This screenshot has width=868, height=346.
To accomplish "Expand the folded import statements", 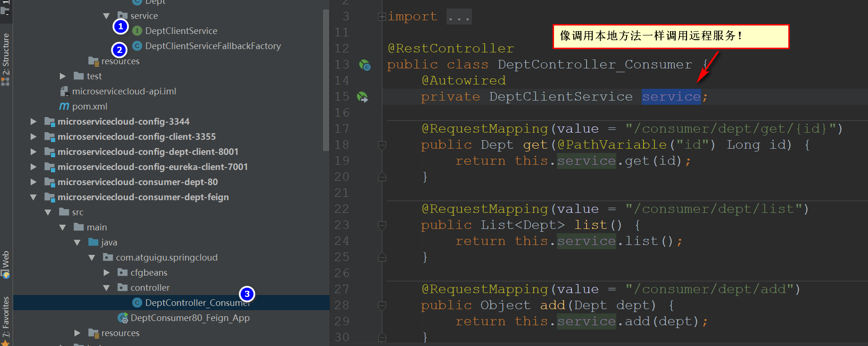I will 382,17.
